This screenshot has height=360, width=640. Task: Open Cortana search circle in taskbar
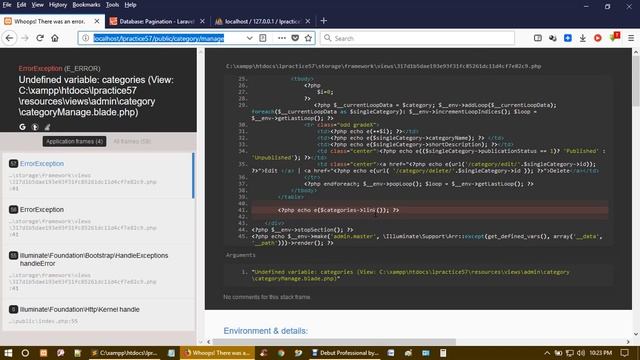(25, 353)
